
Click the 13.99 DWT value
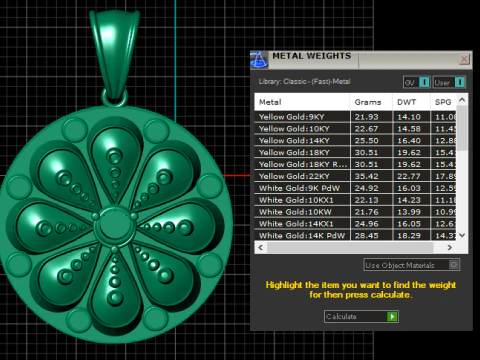click(409, 212)
